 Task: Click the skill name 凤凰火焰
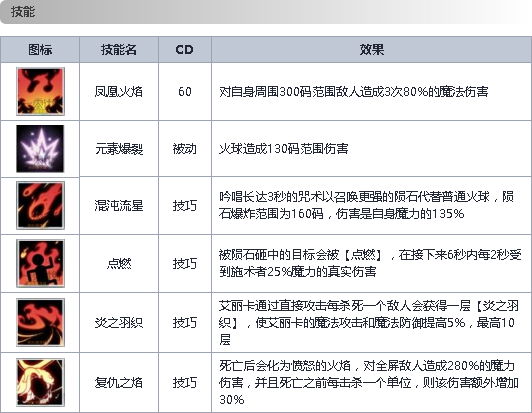click(x=119, y=92)
